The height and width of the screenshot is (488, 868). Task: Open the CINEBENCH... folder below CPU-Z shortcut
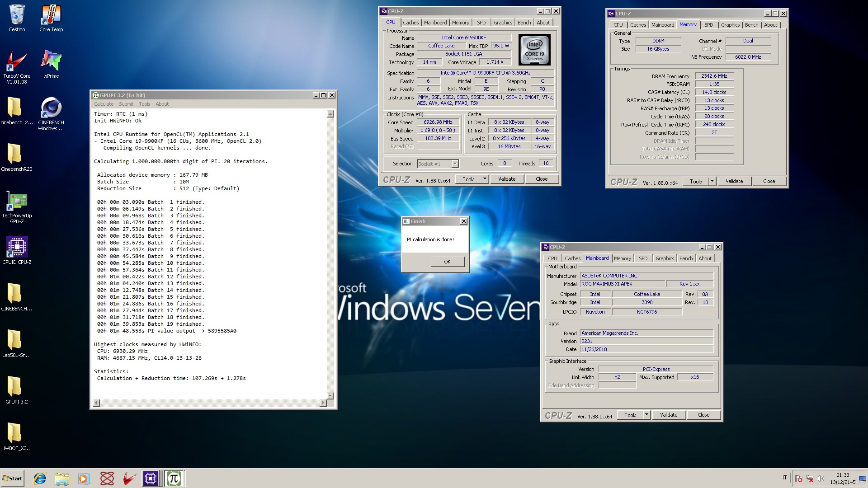pyautogui.click(x=17, y=297)
